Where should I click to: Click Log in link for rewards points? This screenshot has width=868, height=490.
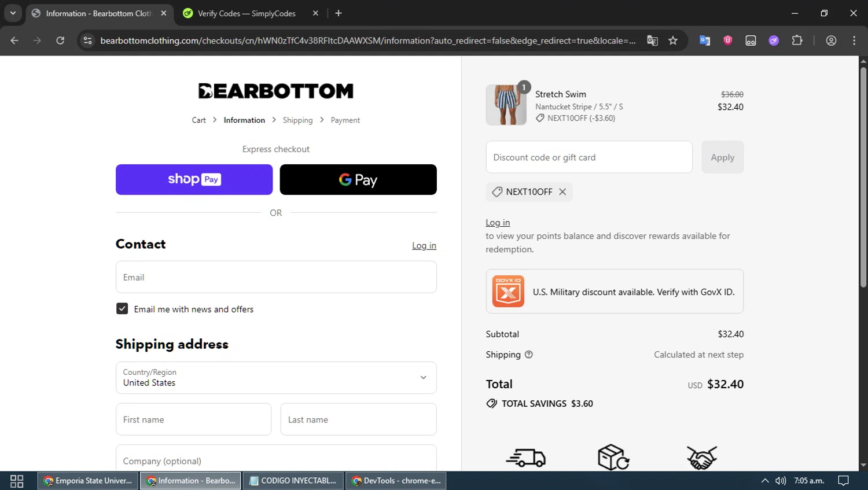(x=498, y=223)
